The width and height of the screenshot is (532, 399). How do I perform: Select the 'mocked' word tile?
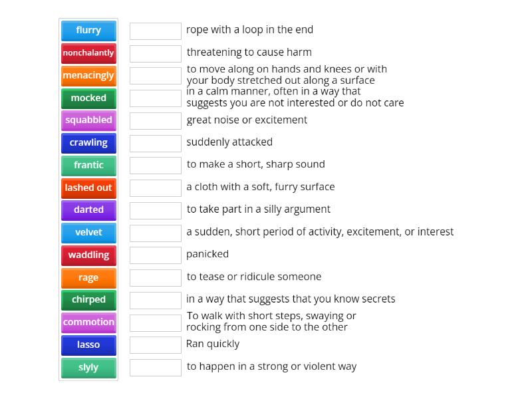pos(88,98)
